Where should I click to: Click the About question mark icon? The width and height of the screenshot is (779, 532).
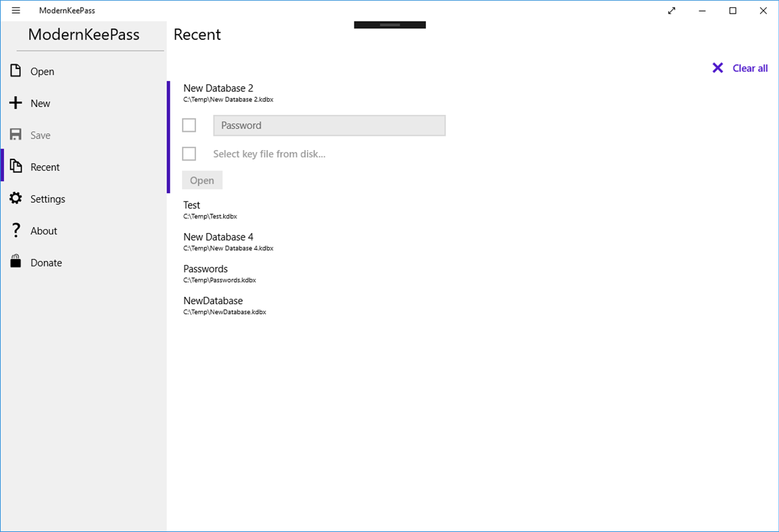click(15, 230)
